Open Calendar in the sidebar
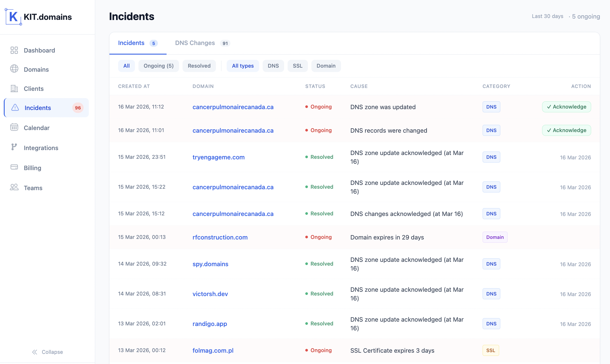Screen dimensions: 610x364 46,128
